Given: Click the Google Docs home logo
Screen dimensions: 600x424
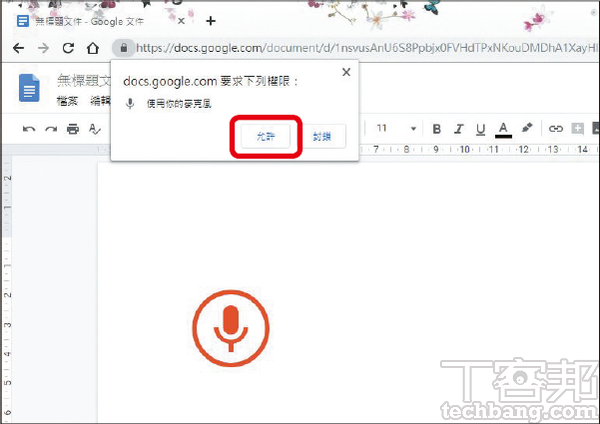Looking at the screenshot, I should (29, 88).
